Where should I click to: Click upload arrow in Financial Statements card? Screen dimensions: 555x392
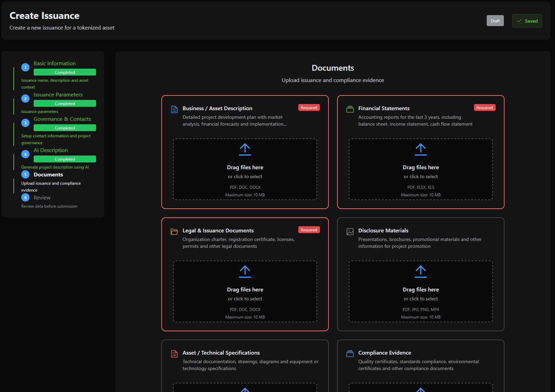click(x=421, y=149)
